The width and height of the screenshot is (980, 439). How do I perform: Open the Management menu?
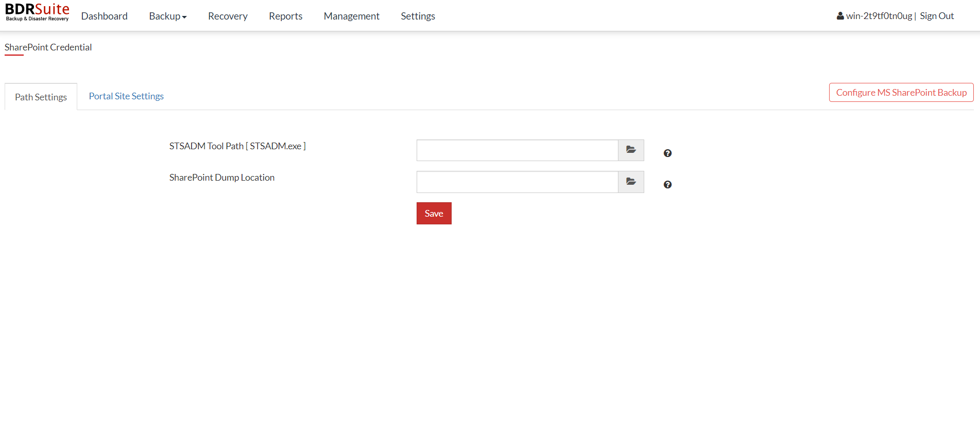click(x=352, y=16)
